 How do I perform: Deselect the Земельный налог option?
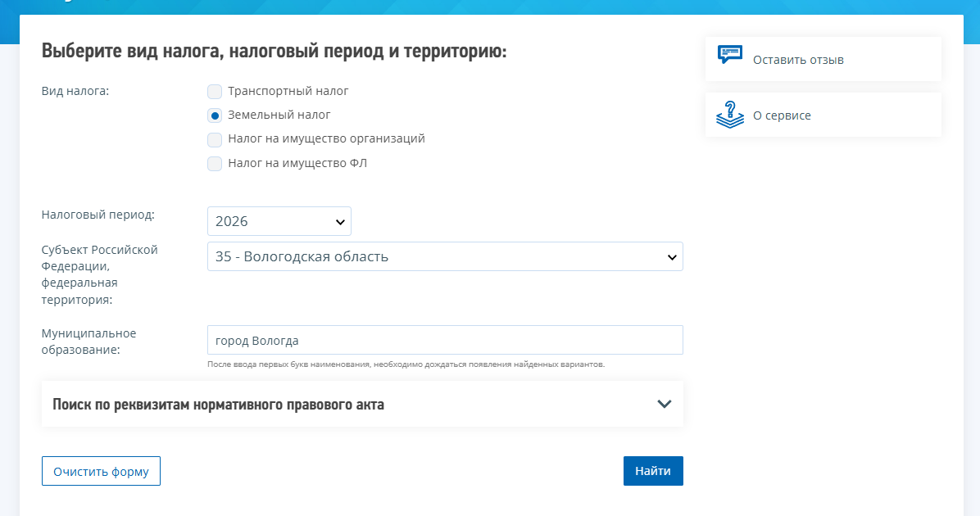click(x=215, y=115)
